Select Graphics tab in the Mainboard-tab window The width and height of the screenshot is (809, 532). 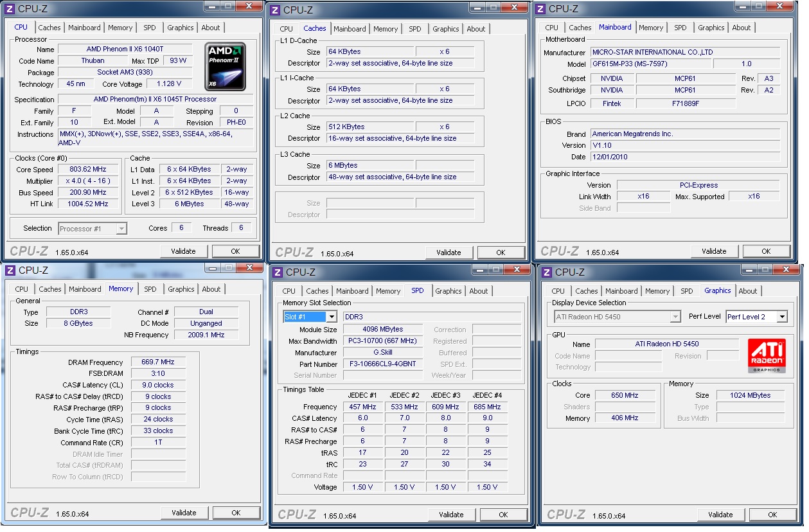711,28
